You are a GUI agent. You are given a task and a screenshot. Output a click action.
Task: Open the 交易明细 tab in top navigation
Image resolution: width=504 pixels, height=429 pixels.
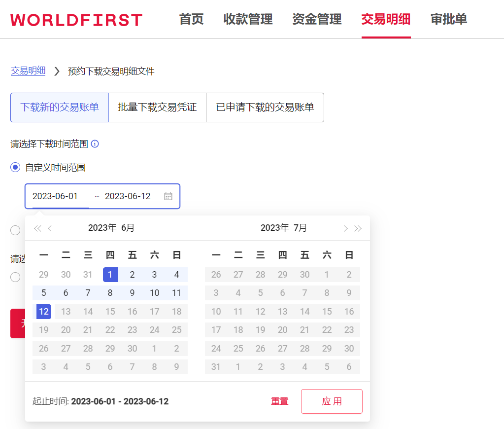coord(386,19)
